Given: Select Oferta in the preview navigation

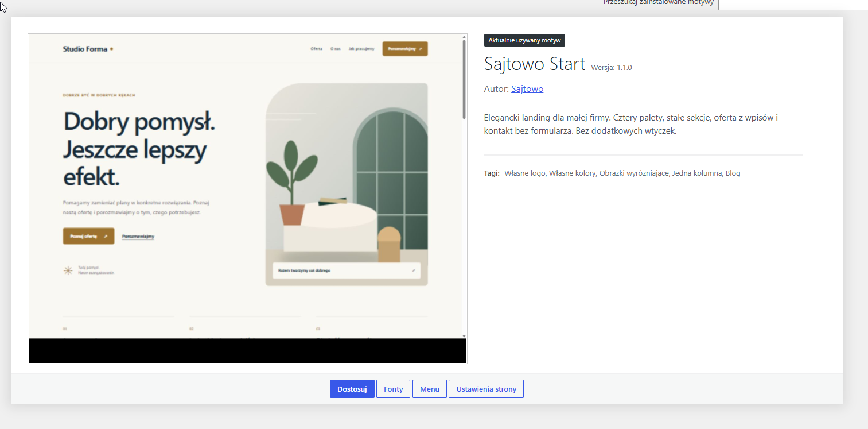Looking at the screenshot, I should tap(316, 49).
